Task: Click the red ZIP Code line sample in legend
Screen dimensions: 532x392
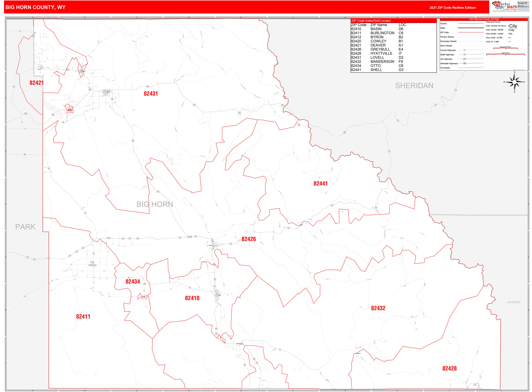Action: click(470, 32)
